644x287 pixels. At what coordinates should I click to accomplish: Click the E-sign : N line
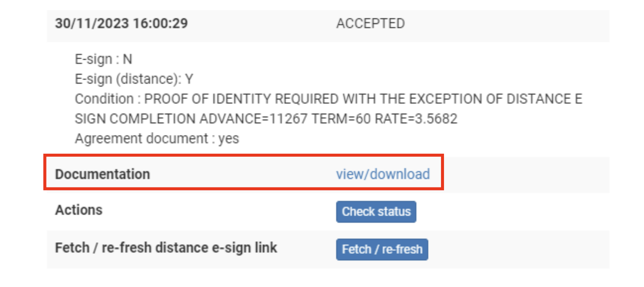click(104, 59)
